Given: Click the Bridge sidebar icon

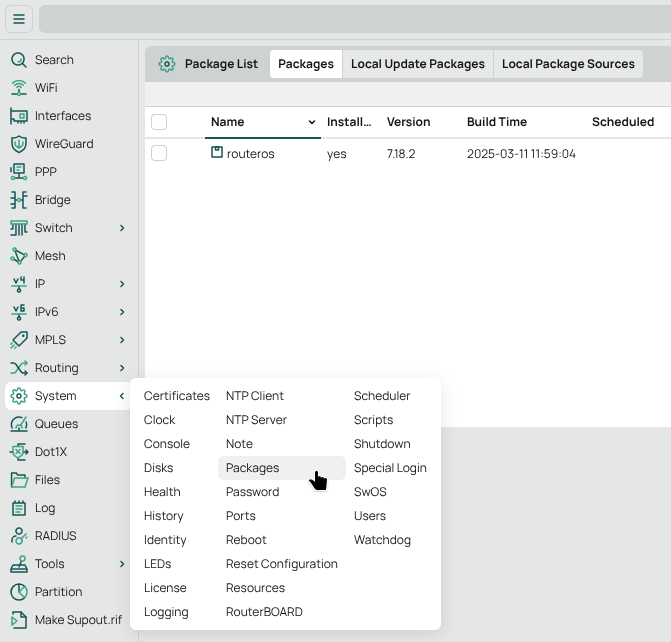Looking at the screenshot, I should (19, 200).
